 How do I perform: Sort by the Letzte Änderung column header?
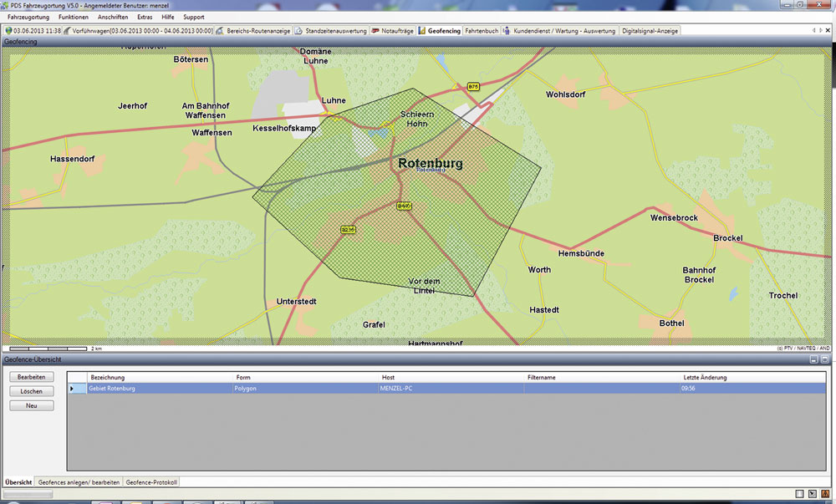[752, 377]
